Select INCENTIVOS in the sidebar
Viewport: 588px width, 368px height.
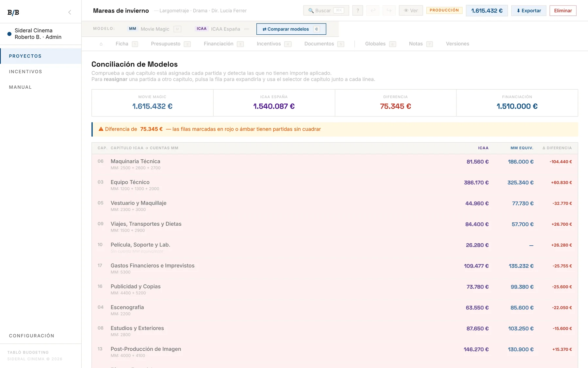[41, 72]
